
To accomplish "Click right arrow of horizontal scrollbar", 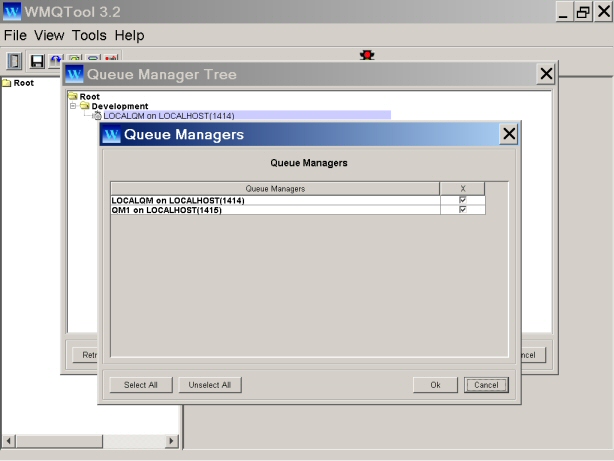I will coord(171,441).
